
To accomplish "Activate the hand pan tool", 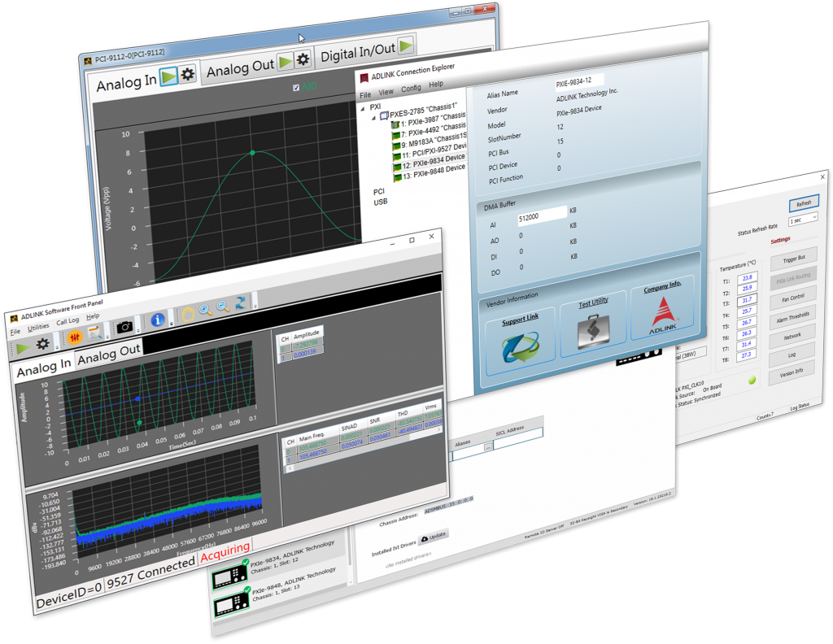I will click(x=188, y=312).
